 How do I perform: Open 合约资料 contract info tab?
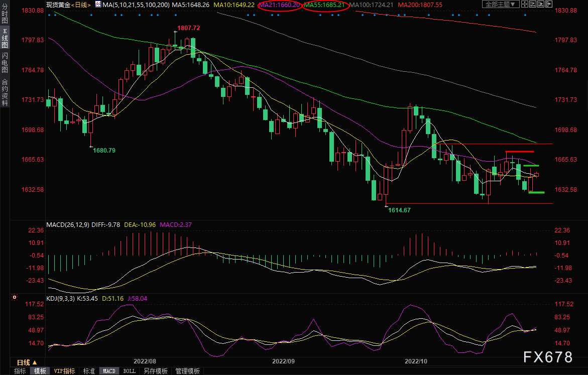click(x=5, y=92)
